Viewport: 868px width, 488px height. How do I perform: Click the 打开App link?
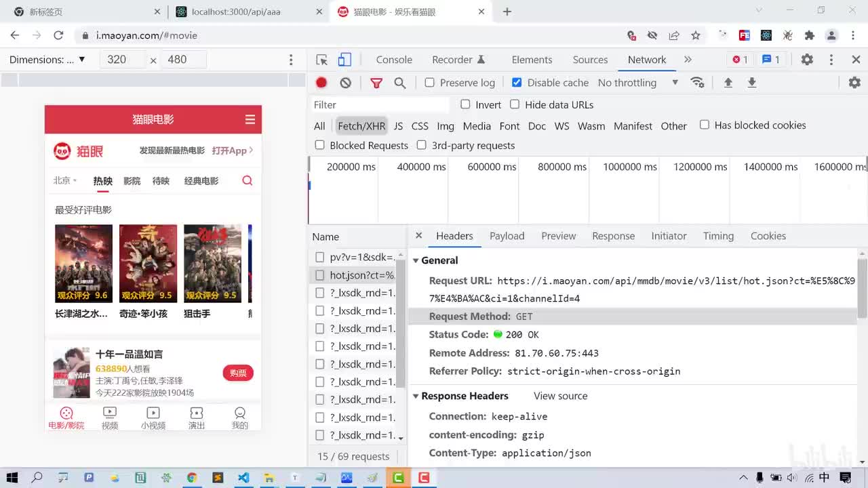(232, 150)
